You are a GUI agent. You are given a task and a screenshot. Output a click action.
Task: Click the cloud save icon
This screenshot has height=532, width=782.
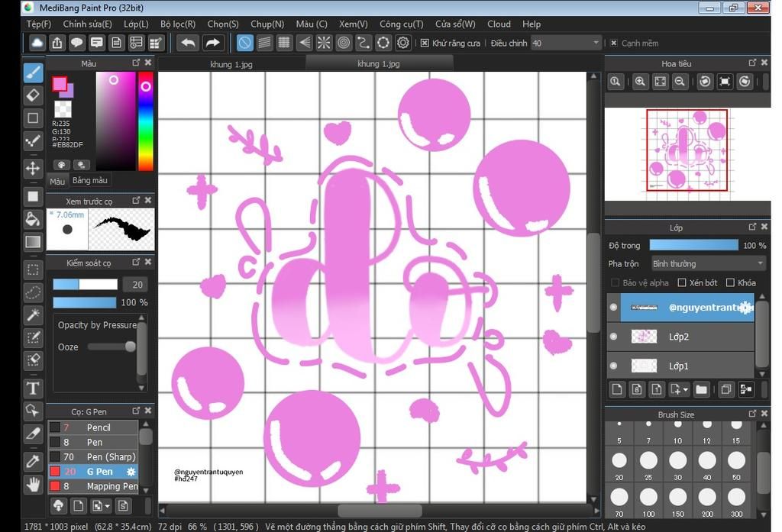(37, 43)
